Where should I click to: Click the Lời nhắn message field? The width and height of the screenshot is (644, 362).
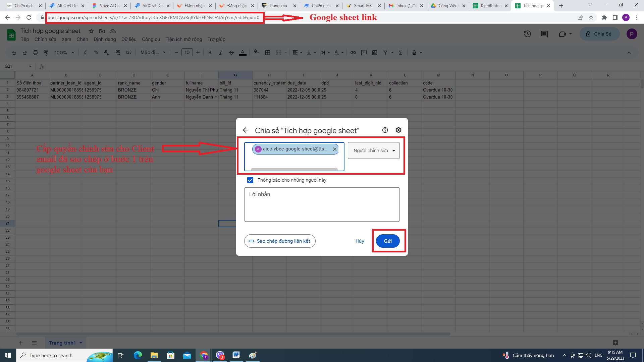322,204
